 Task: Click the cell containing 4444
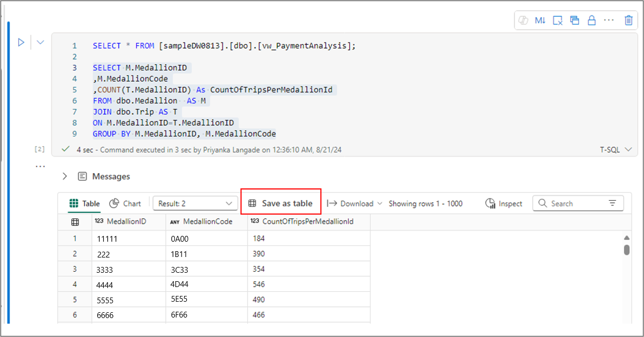[x=128, y=284]
